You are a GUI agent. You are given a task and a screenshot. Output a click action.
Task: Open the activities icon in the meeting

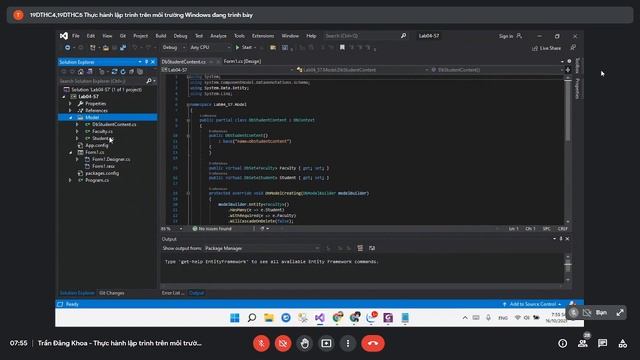[622, 344]
